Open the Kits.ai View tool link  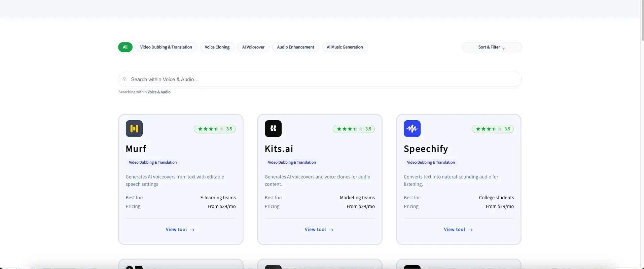(319, 230)
